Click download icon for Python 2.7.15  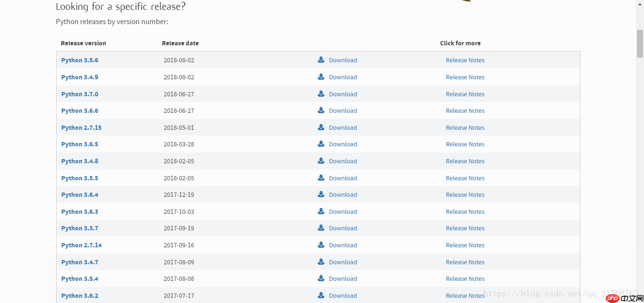click(x=321, y=127)
